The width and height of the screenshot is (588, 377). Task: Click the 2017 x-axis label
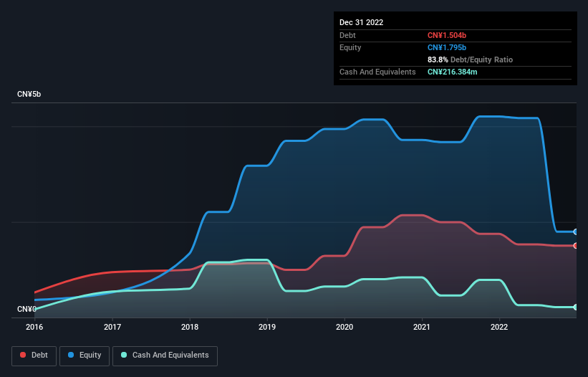112,327
